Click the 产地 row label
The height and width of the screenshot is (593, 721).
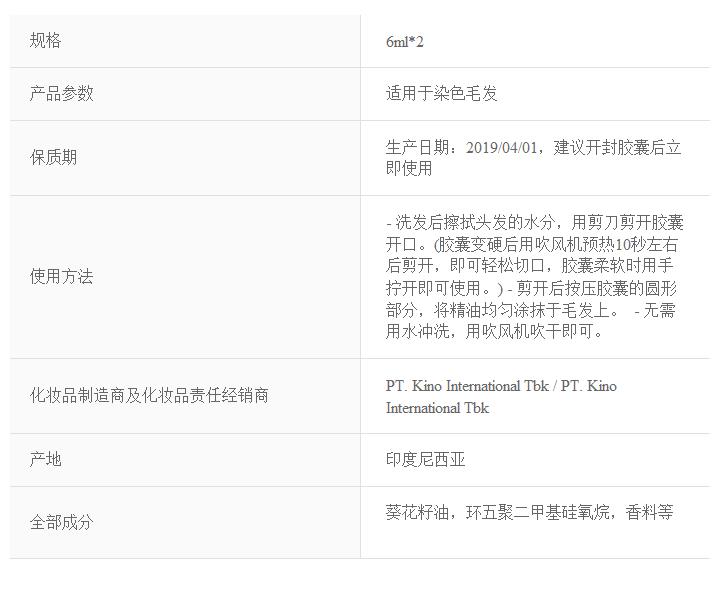click(46, 460)
